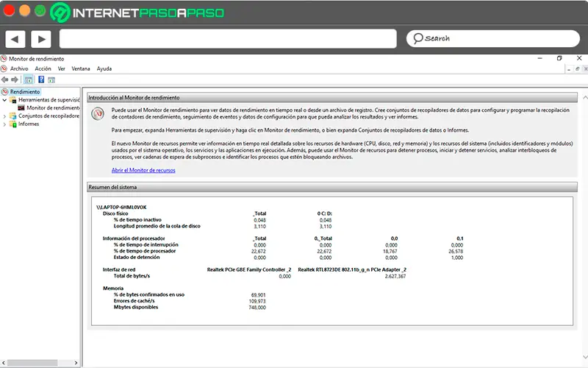
Task: Click the gauge icon beside the introduction text
Action: click(x=98, y=113)
